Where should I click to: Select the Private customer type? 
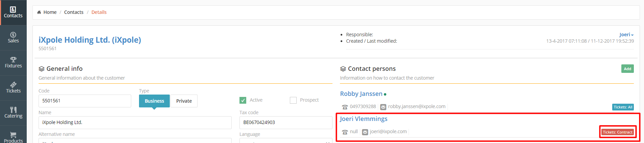(x=184, y=101)
